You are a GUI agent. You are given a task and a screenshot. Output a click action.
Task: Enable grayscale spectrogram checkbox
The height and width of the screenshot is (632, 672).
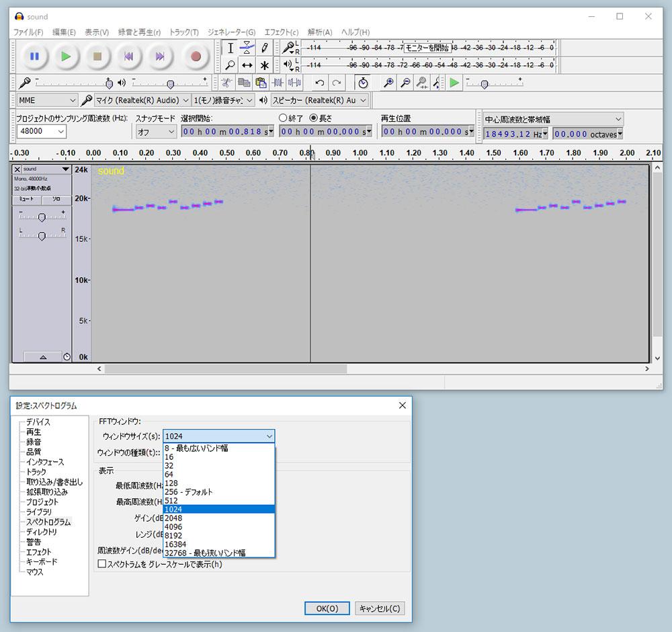pyautogui.click(x=103, y=564)
